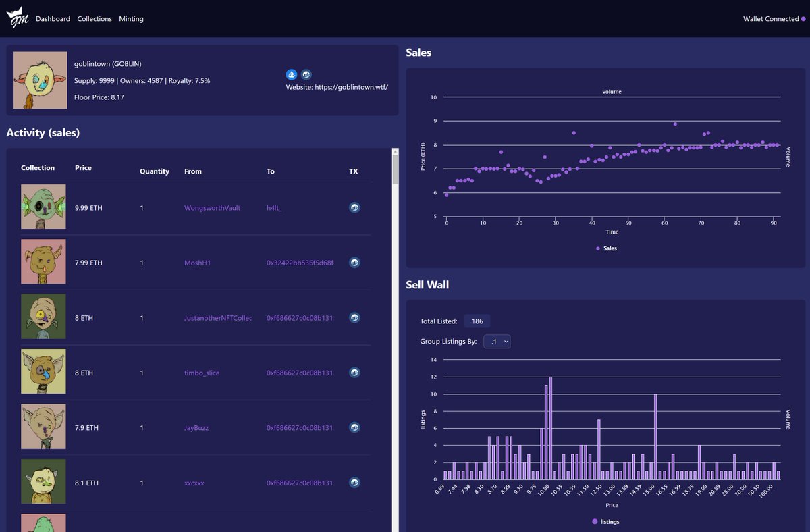Open the Collections menu
This screenshot has width=810, height=532.
94,19
